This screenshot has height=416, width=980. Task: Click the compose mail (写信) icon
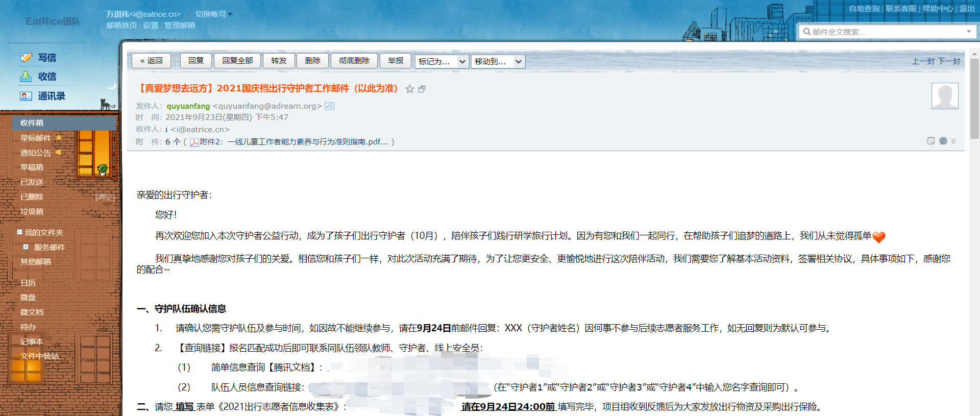(26, 58)
